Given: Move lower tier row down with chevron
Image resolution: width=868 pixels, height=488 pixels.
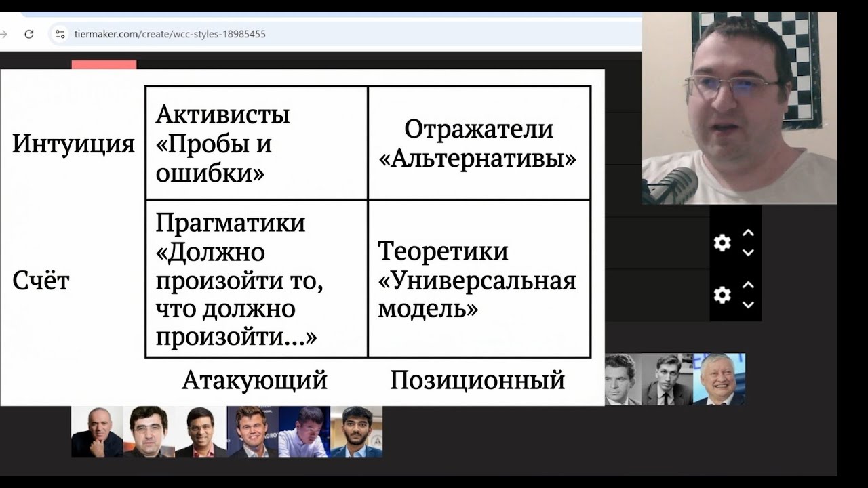Looking at the screenshot, I should click(x=748, y=305).
